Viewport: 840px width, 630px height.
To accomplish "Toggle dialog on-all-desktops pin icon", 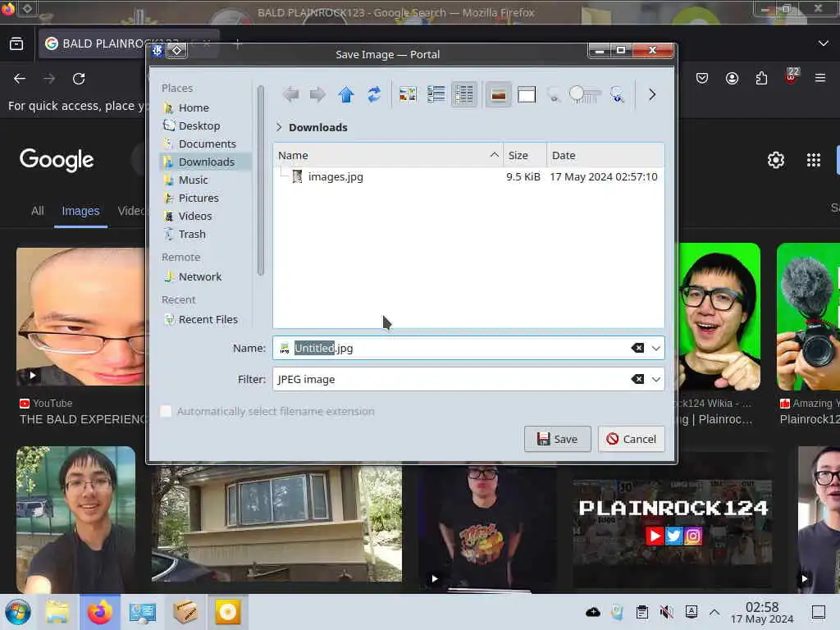I will [x=177, y=51].
